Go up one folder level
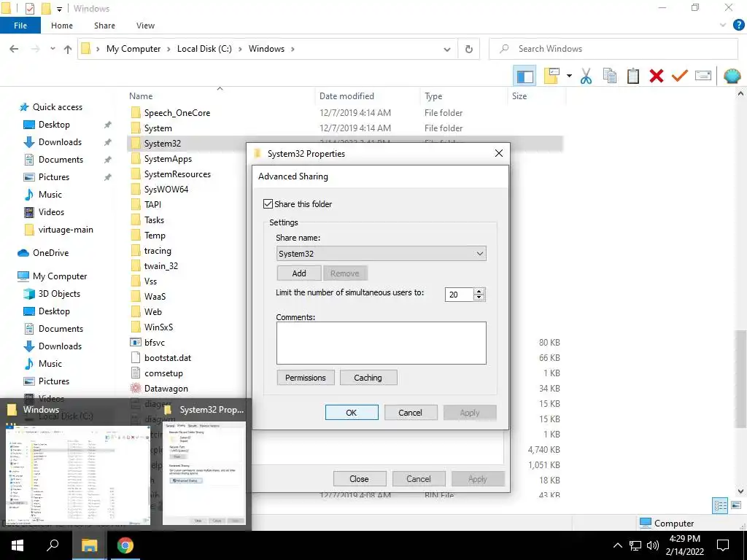The image size is (747, 560). pyautogui.click(x=68, y=49)
